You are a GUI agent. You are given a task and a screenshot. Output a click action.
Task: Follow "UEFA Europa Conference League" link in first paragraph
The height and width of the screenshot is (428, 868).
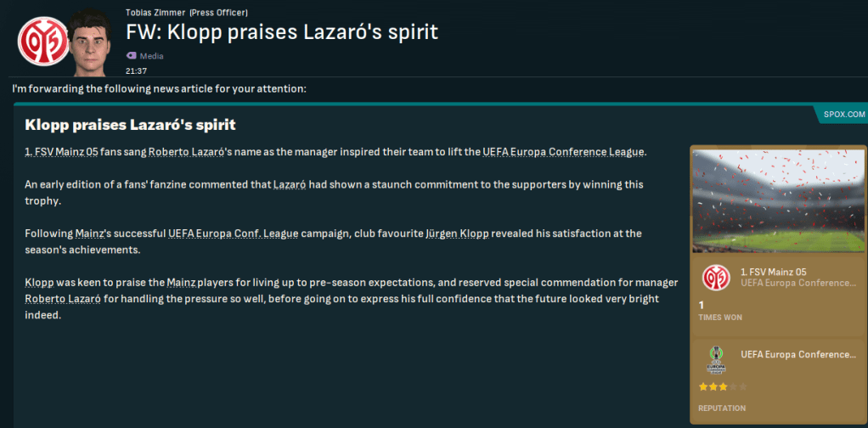pos(563,152)
